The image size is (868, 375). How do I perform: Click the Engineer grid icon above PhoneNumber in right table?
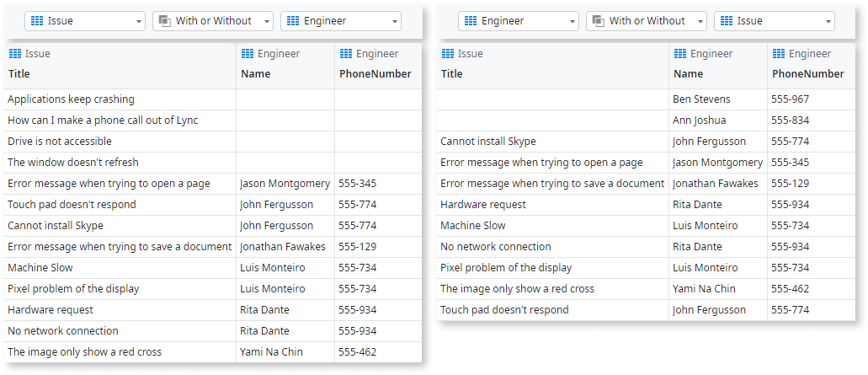pos(778,54)
